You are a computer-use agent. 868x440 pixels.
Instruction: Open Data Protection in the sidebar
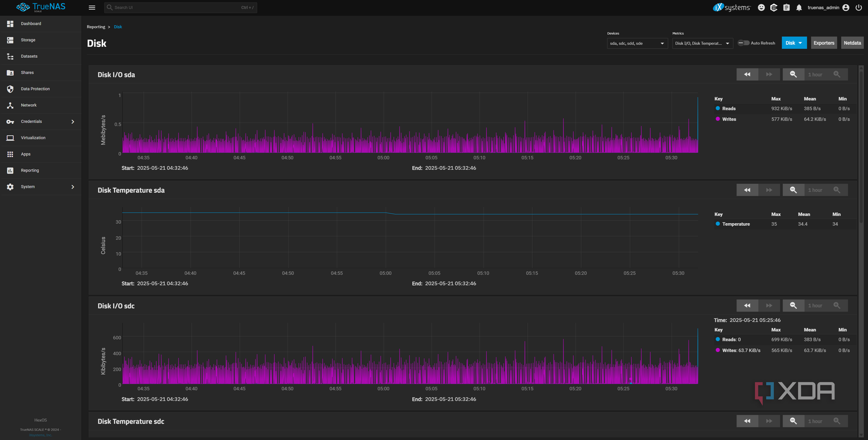[41, 89]
